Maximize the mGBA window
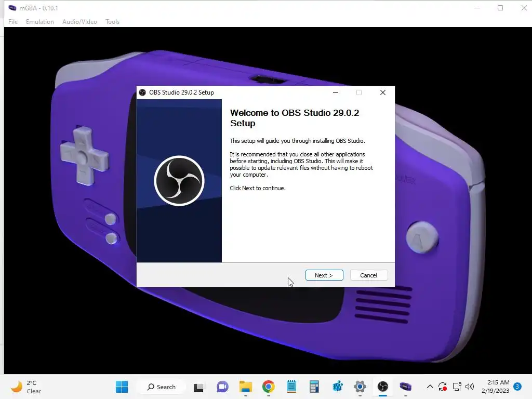The width and height of the screenshot is (532, 399). (500, 8)
